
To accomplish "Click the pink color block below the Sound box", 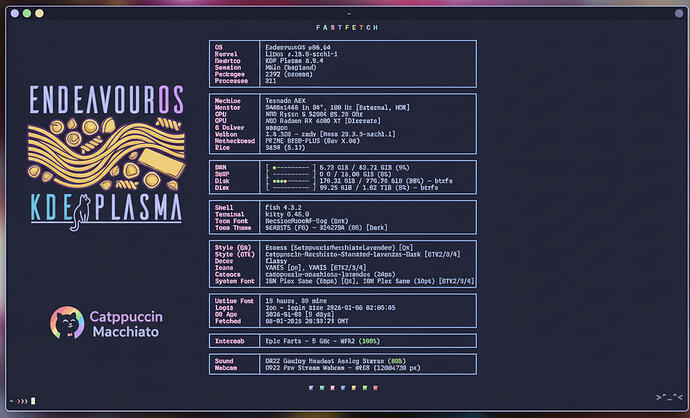I will point(333,388).
